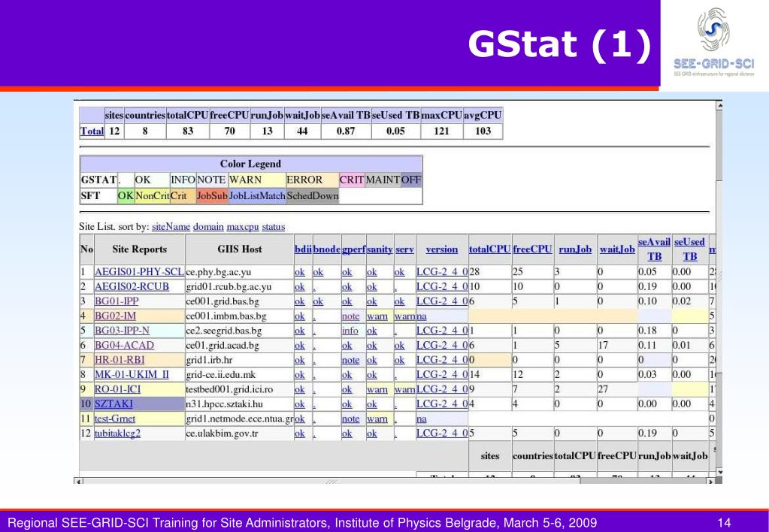The width and height of the screenshot is (769, 532).
Task: Click the ERROR color legend swatch
Action: pyautogui.click(x=312, y=180)
